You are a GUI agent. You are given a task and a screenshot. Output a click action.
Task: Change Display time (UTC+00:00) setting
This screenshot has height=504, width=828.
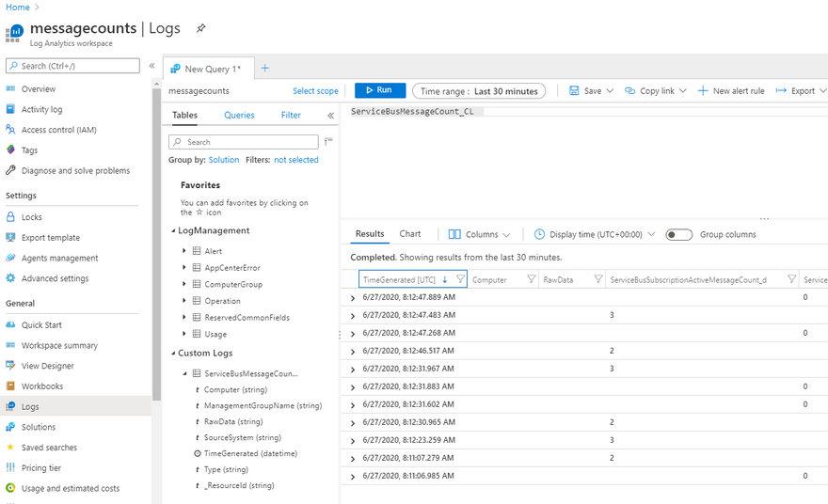click(x=595, y=234)
